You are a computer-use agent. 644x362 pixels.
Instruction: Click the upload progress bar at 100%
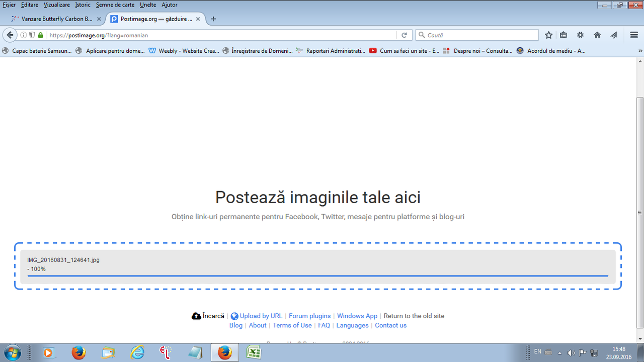(318, 276)
